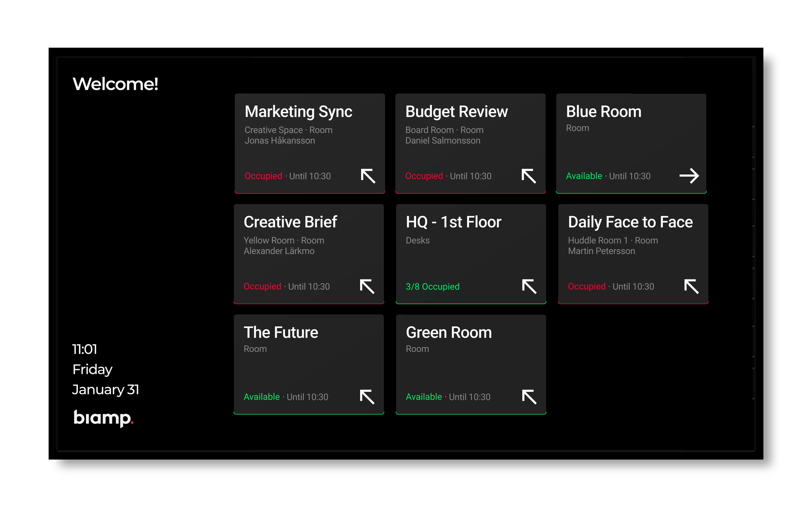Click the Available status on The Future

click(x=262, y=397)
